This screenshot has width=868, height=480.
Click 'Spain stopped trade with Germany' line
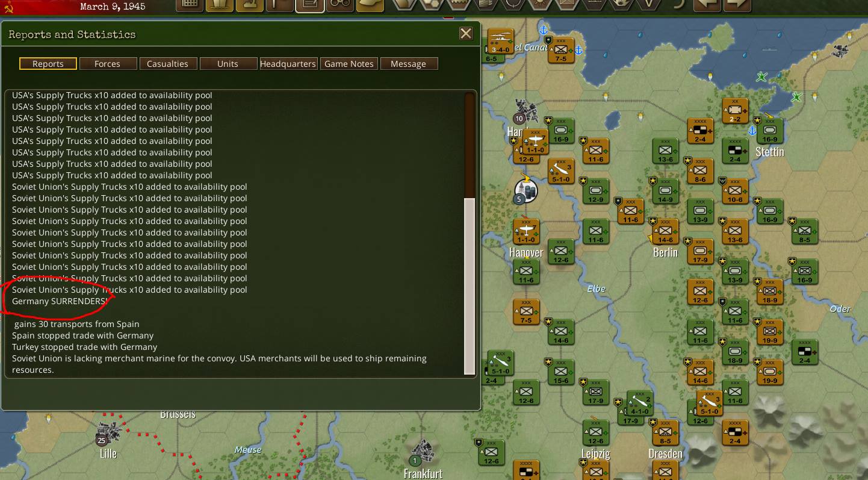click(82, 335)
